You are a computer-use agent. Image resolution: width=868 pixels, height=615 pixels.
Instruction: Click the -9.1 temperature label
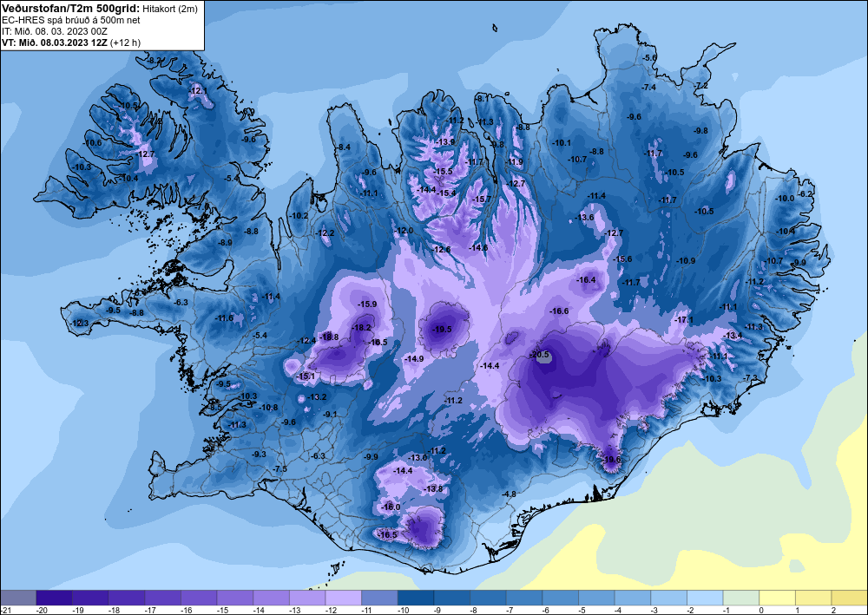click(x=331, y=415)
